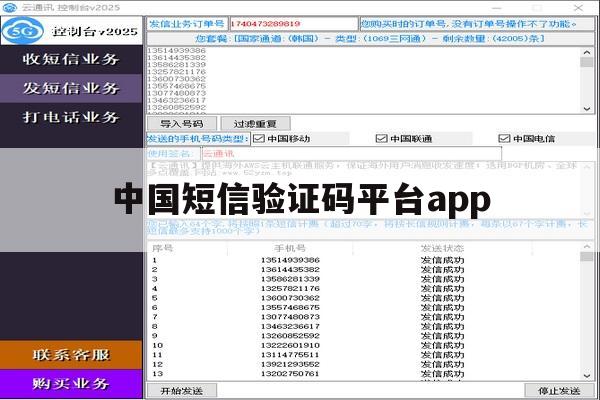Click the 使用签名 input field
600x400 pixels.
[x=352, y=154]
